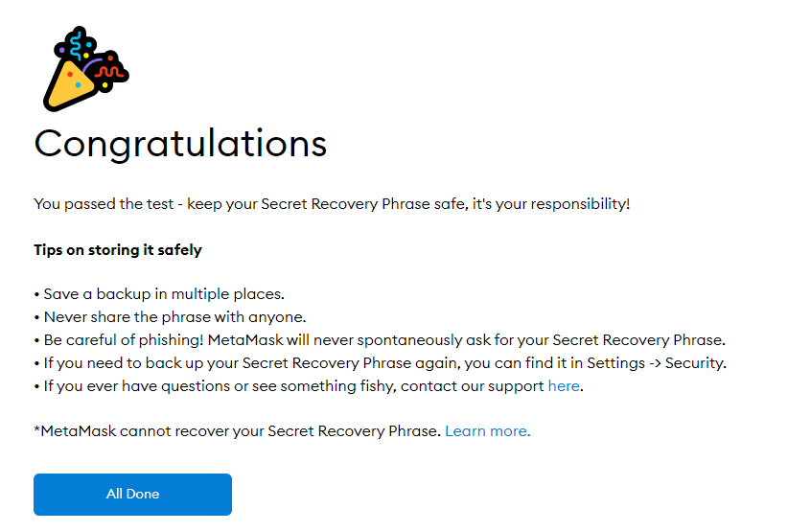Image resolution: width=788 pixels, height=532 pixels.
Task: Select the "Tips on storing it safely" heading
Action: (x=118, y=250)
